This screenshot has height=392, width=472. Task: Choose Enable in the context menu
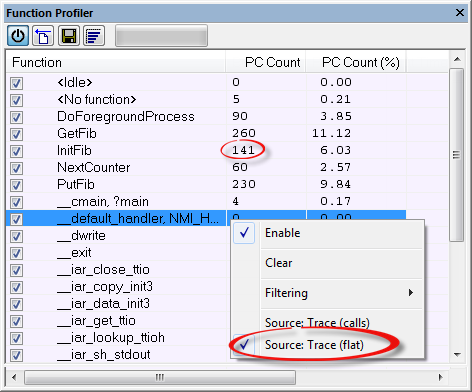327,233
